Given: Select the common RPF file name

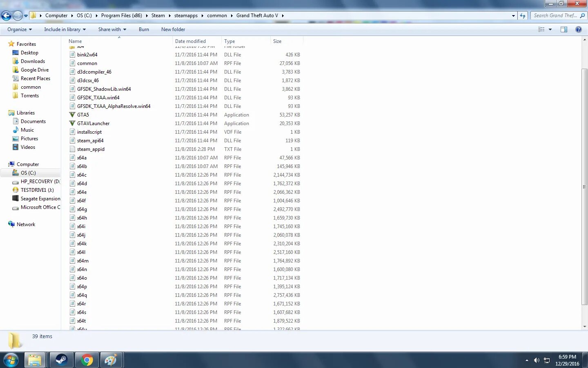Looking at the screenshot, I should (x=87, y=63).
